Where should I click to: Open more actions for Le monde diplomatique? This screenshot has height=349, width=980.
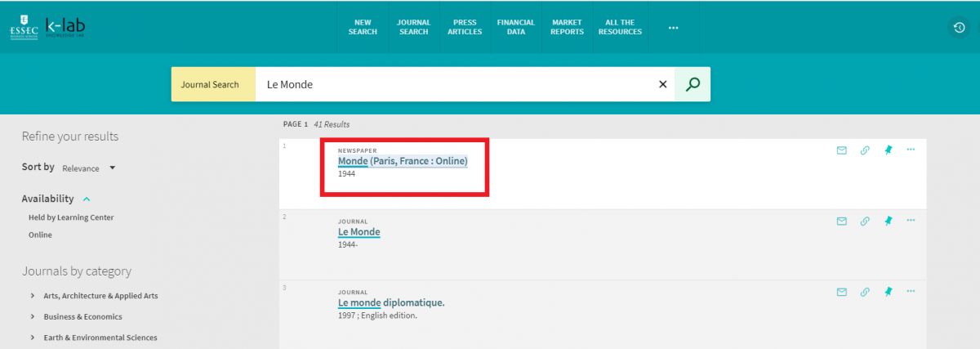[x=911, y=291]
